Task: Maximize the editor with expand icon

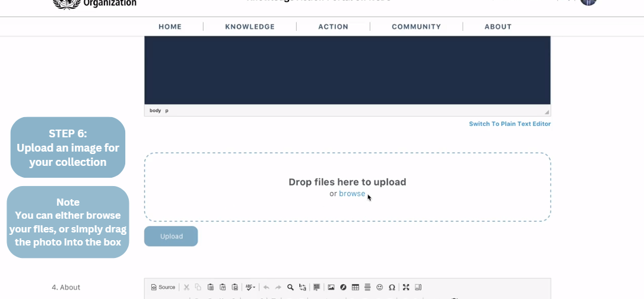Action: pos(406,287)
